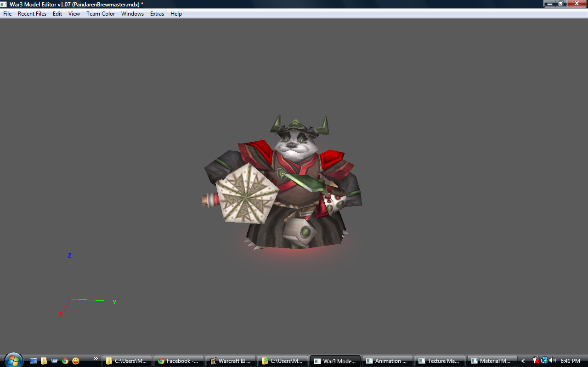This screenshot has height=367, width=588.
Task: Expand the quick launch overflow chevron
Action: click(x=96, y=359)
